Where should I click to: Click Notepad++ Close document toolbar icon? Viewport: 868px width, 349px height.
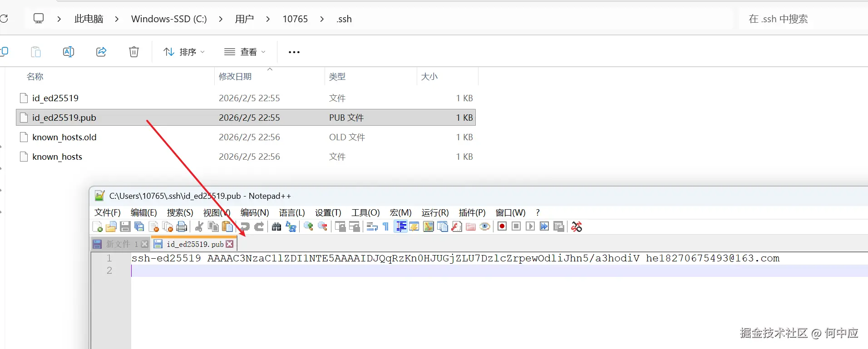pyautogui.click(x=154, y=226)
